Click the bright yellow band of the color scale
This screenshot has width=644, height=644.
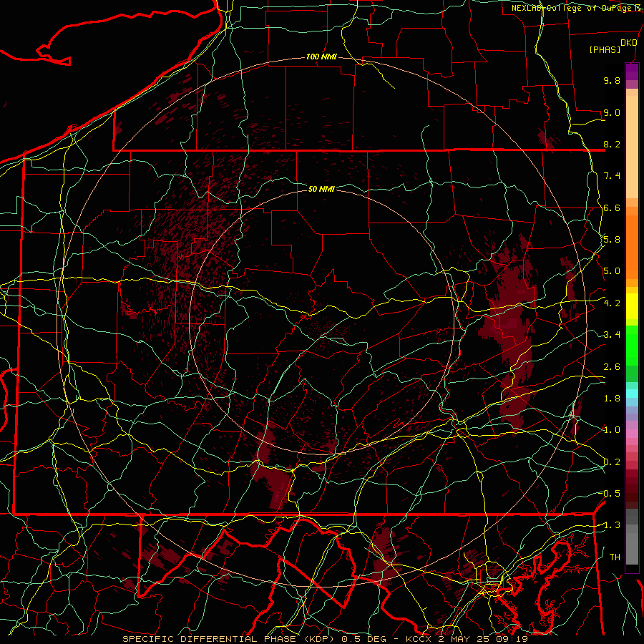pos(632,306)
